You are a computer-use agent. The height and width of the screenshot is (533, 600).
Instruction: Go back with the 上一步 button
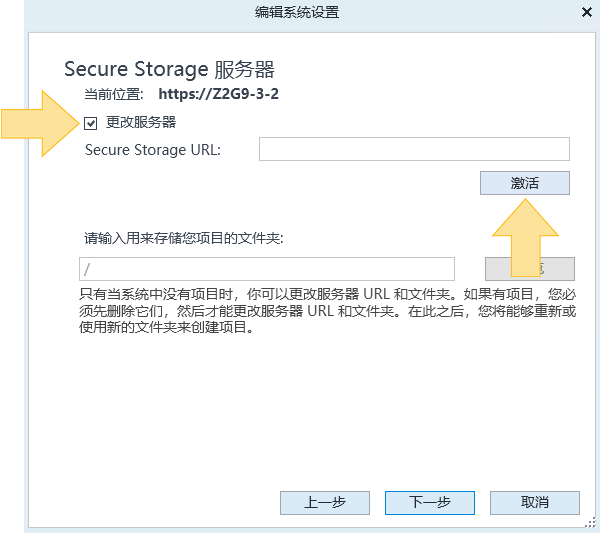click(x=324, y=503)
